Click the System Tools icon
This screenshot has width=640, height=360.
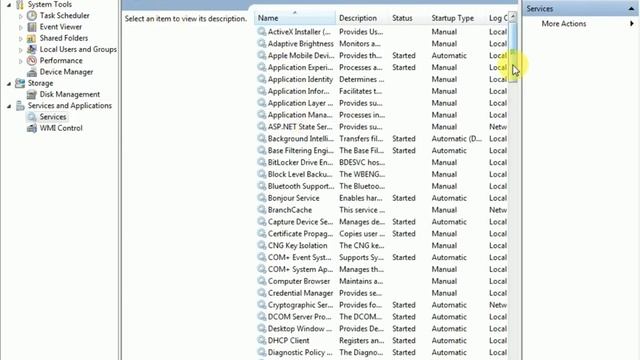pos(20,4)
